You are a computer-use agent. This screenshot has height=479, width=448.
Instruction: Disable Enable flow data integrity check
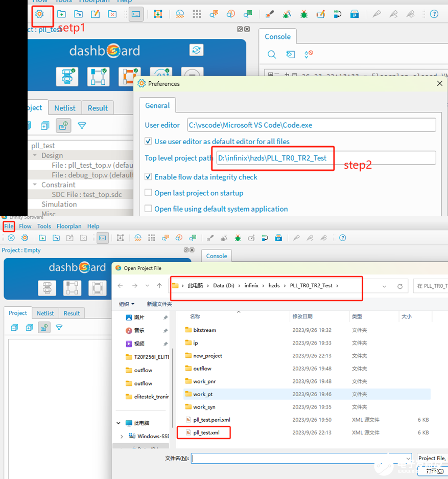coord(149,177)
